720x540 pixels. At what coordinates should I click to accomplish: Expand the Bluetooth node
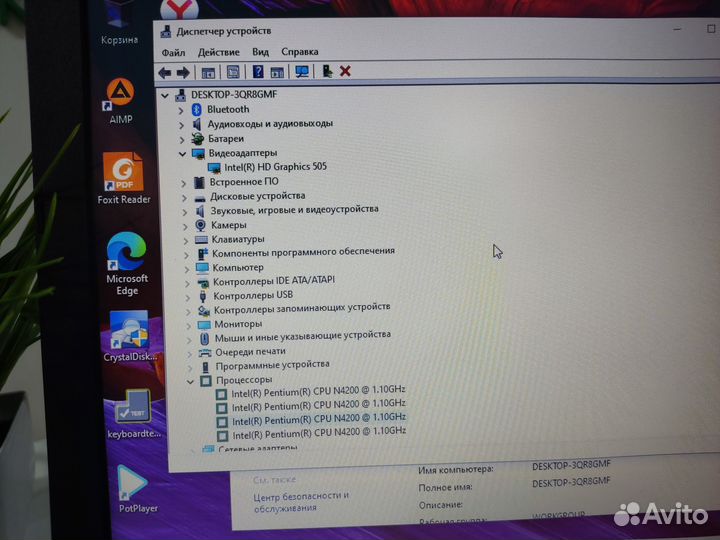[180, 111]
